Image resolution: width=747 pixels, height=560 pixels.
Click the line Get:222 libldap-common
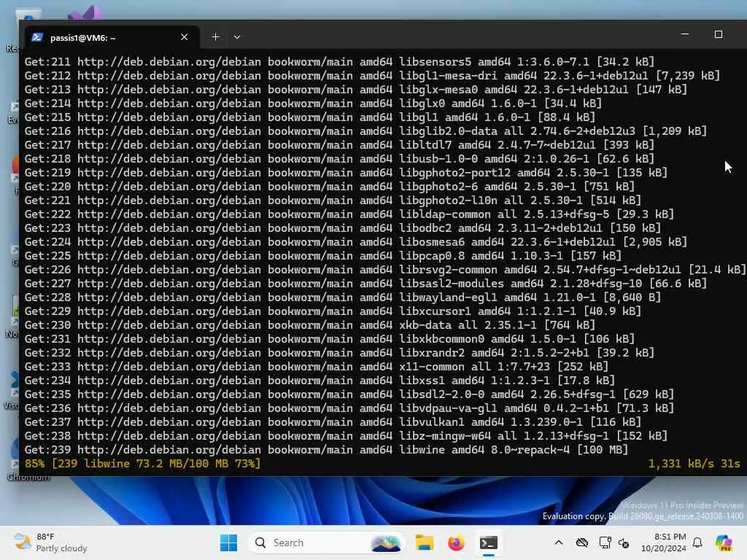tap(349, 214)
